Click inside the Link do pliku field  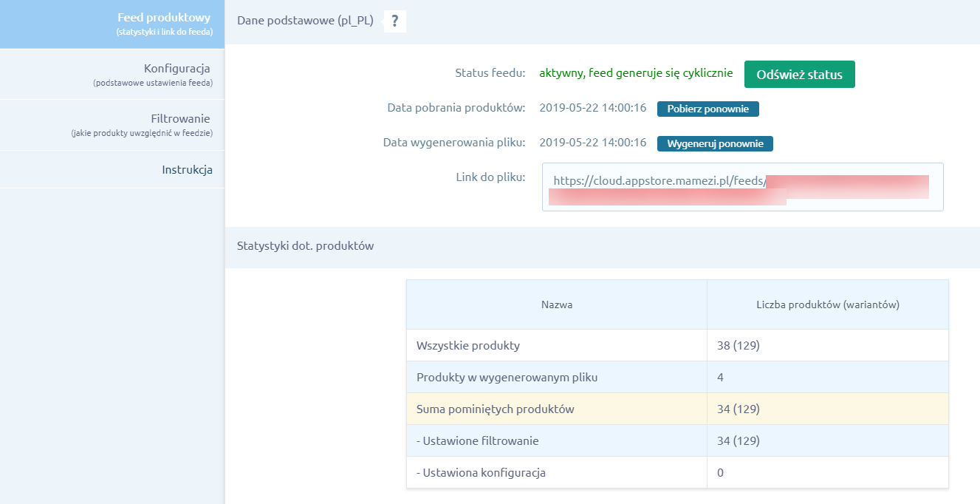[742, 187]
